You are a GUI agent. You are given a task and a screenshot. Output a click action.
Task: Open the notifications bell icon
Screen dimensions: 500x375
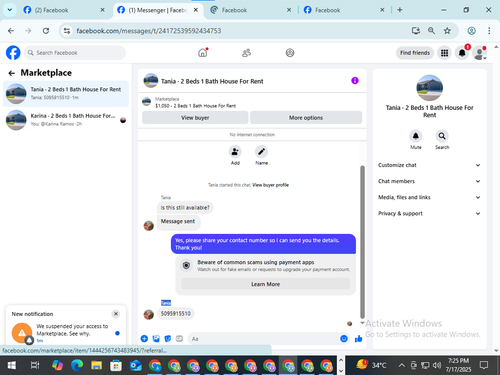click(x=462, y=53)
